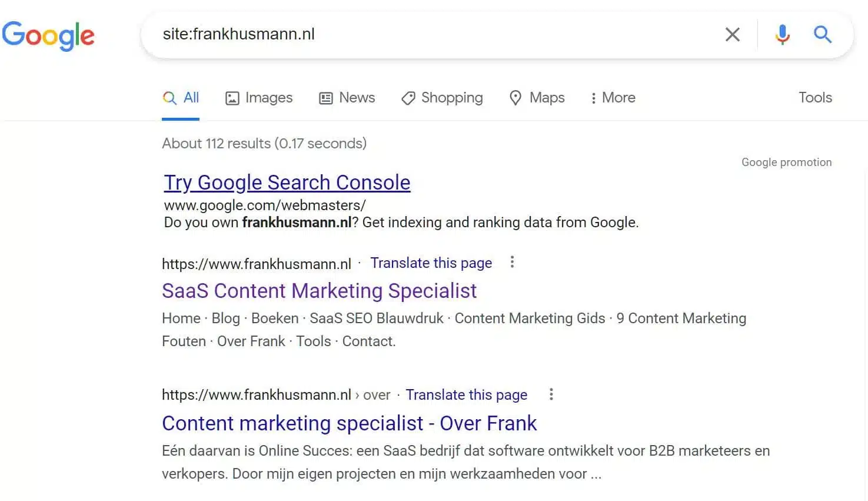Open the SaaS Content Marketing Specialist result
Image resolution: width=868 pixels, height=501 pixels.
(319, 291)
